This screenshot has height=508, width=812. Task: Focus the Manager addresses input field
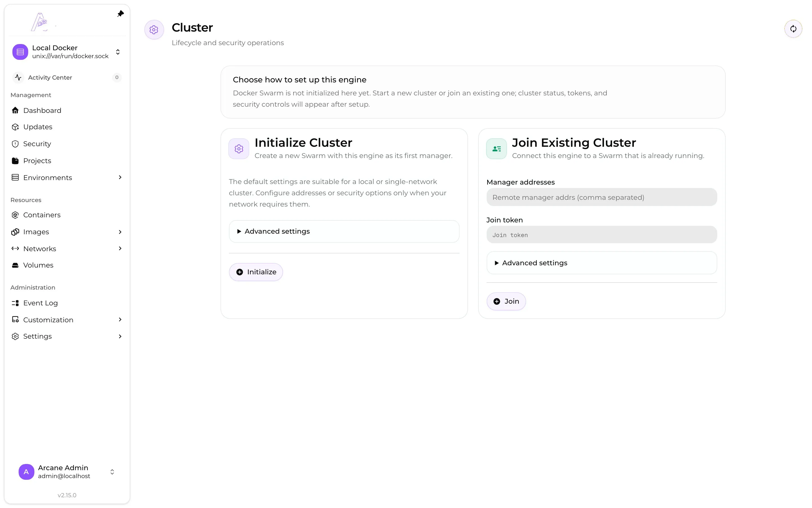tap(602, 197)
